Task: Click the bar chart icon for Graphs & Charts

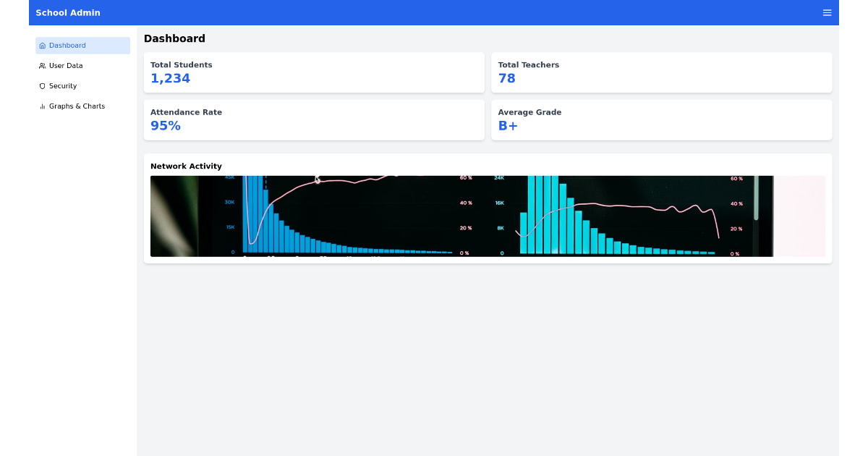Action: (x=43, y=106)
